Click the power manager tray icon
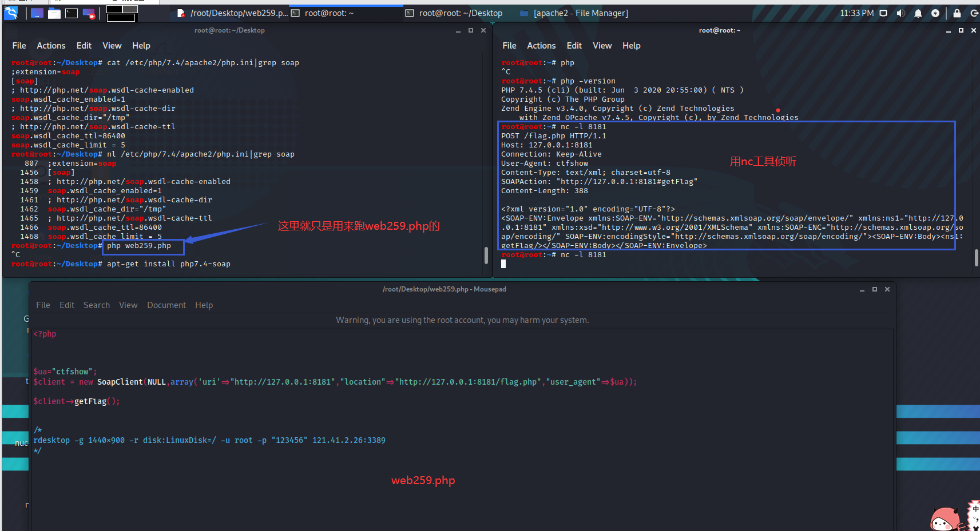This screenshot has height=531, width=980. pyautogui.click(x=935, y=13)
